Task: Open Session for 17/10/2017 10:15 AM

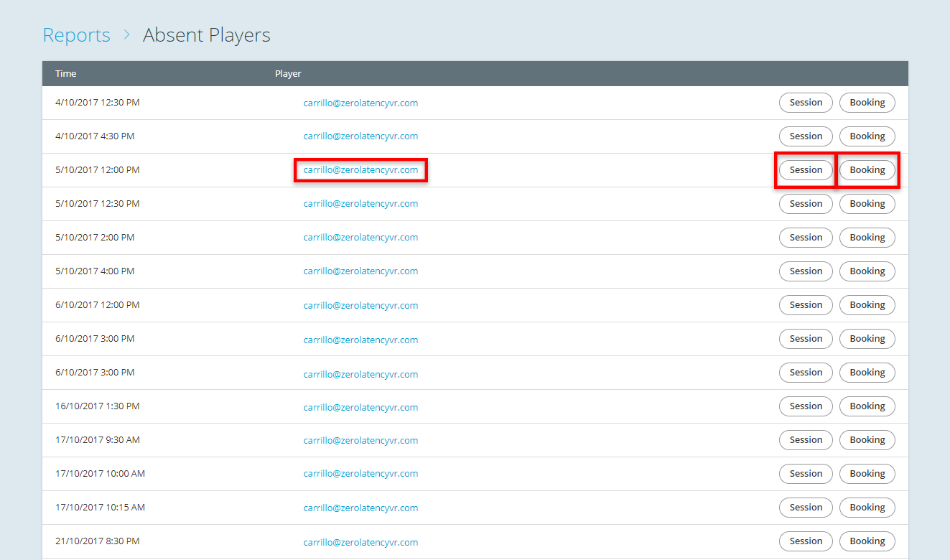Action: 806,508
